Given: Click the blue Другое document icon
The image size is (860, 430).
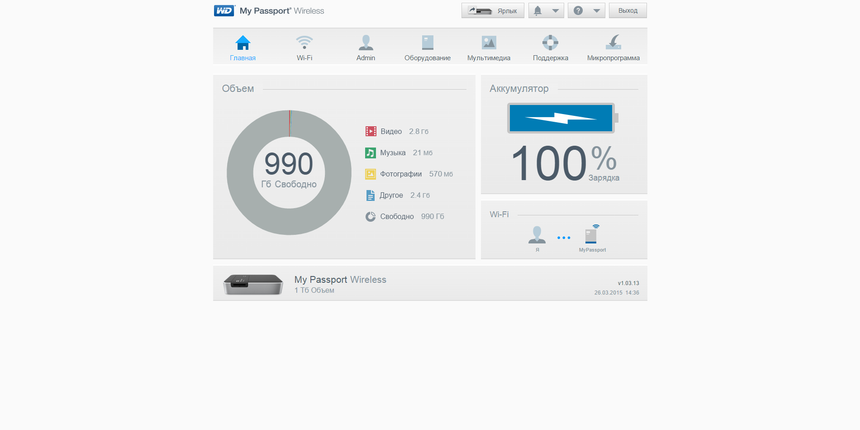Looking at the screenshot, I should coord(371,195).
